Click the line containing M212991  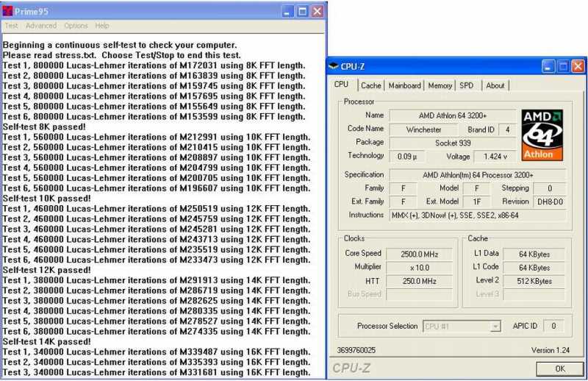[x=157, y=138]
